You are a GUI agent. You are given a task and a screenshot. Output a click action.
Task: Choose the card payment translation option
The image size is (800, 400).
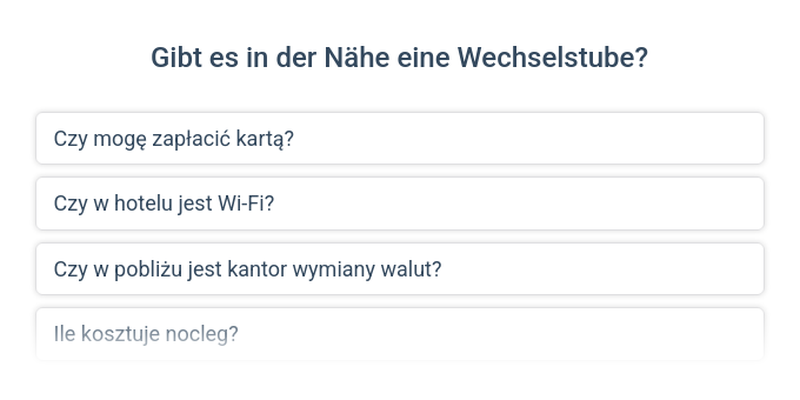[400, 138]
